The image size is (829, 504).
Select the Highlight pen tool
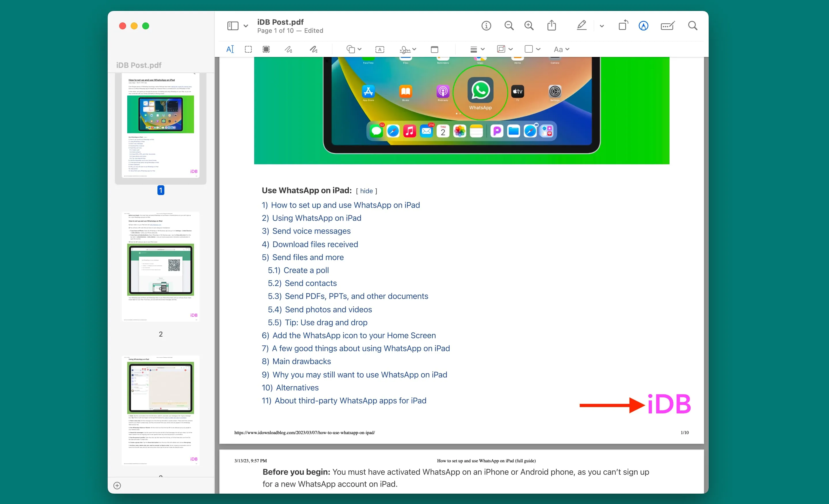coord(582,25)
